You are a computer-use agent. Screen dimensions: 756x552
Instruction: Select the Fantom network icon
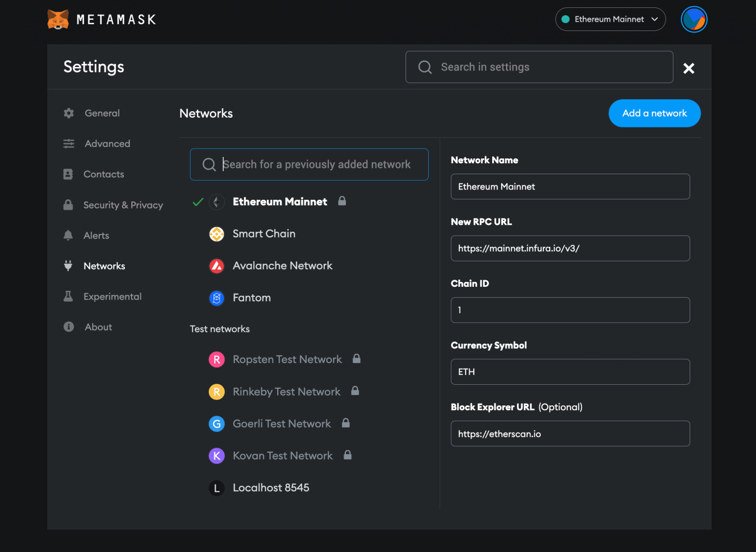[x=217, y=298]
